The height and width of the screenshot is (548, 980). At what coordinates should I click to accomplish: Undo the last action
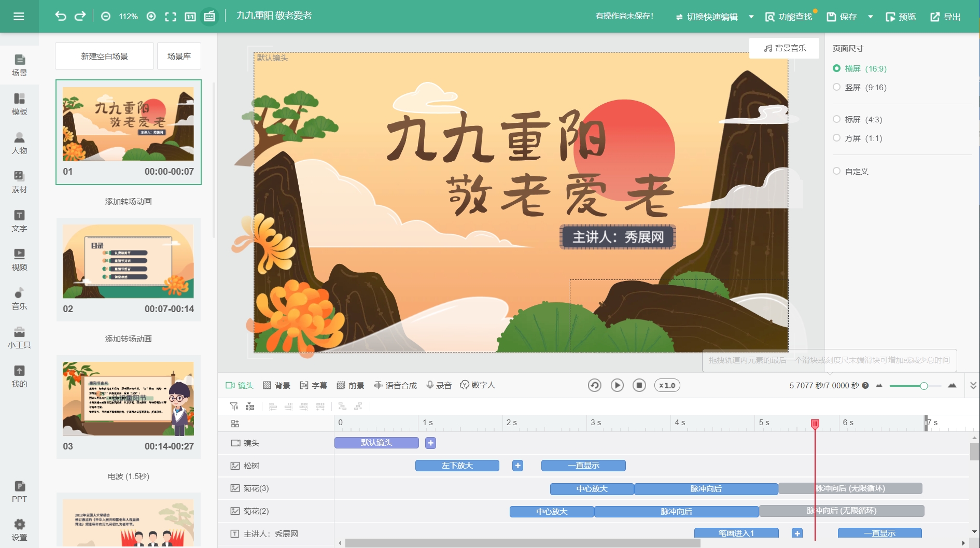61,16
